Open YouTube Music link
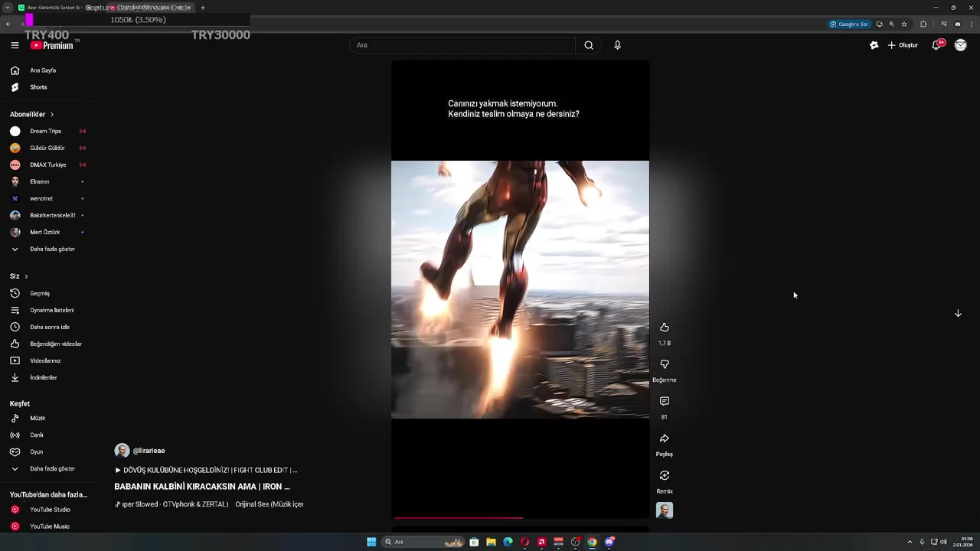 [x=49, y=527]
